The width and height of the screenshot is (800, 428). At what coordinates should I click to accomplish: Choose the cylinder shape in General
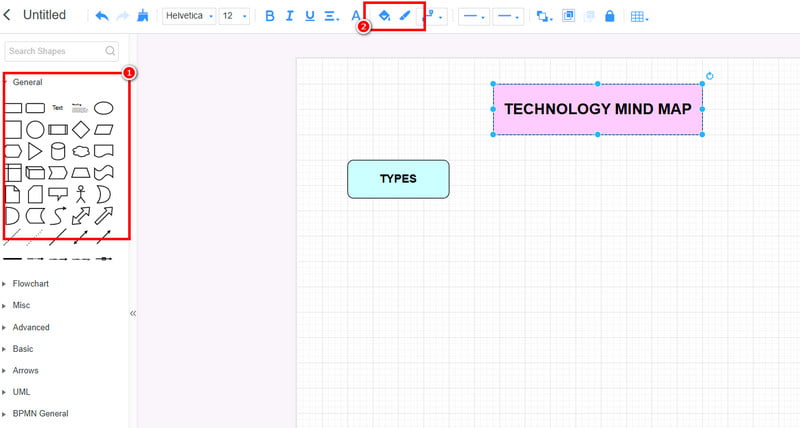[58, 151]
